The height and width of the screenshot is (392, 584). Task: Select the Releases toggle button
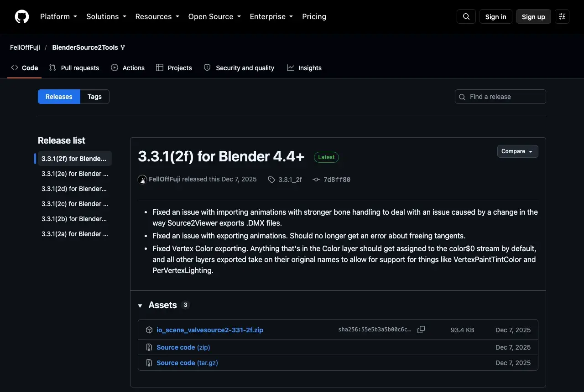click(x=59, y=97)
